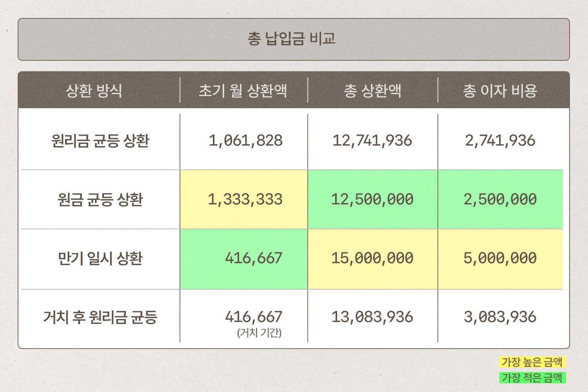Select the 원리금 균등 상환 row label
588x392 pixels.
pyautogui.click(x=100, y=141)
